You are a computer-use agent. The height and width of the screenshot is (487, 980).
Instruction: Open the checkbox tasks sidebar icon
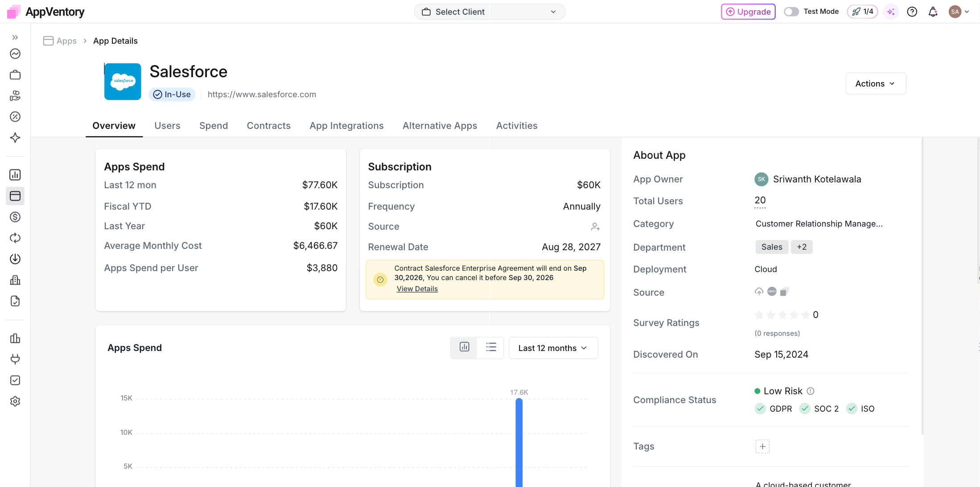coord(15,380)
